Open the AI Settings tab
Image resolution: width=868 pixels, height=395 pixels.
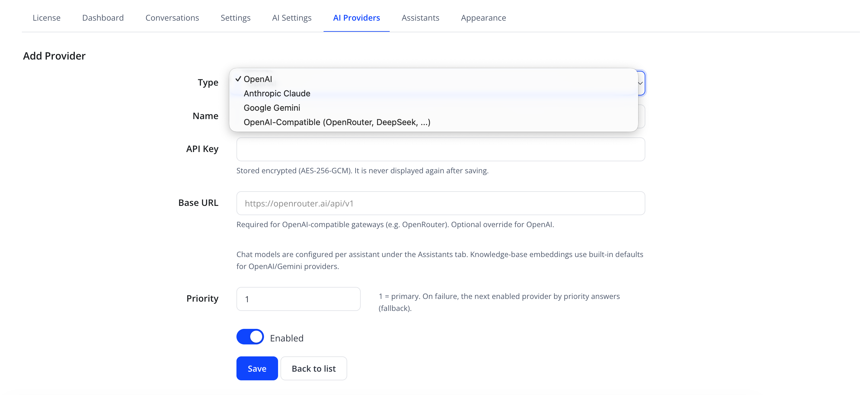click(292, 18)
